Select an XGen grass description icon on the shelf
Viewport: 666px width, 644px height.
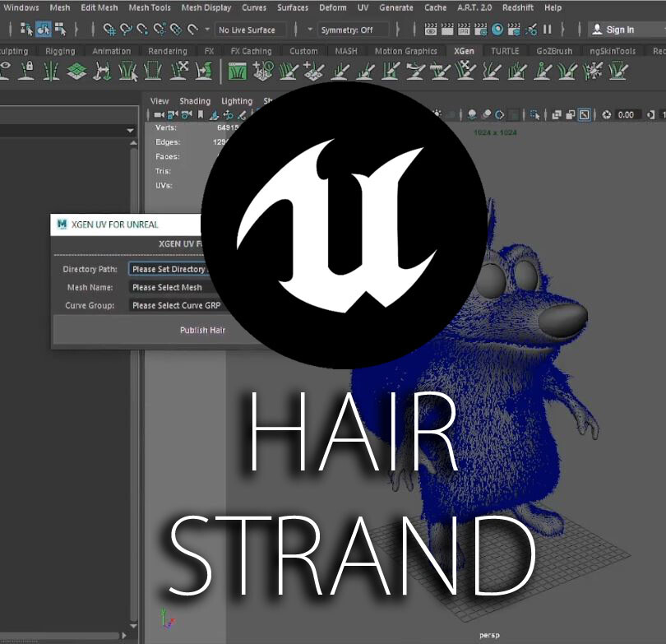tap(236, 72)
